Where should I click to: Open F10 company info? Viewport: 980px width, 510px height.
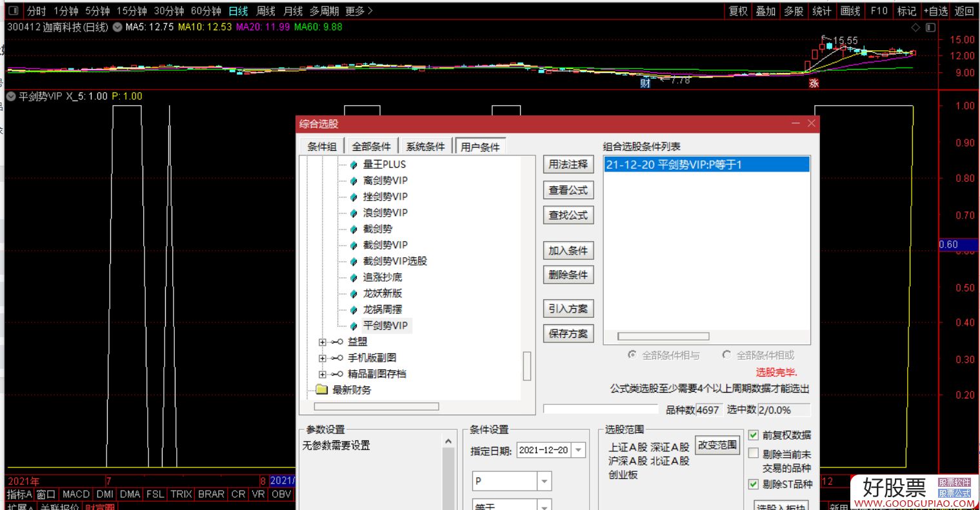coord(879,11)
